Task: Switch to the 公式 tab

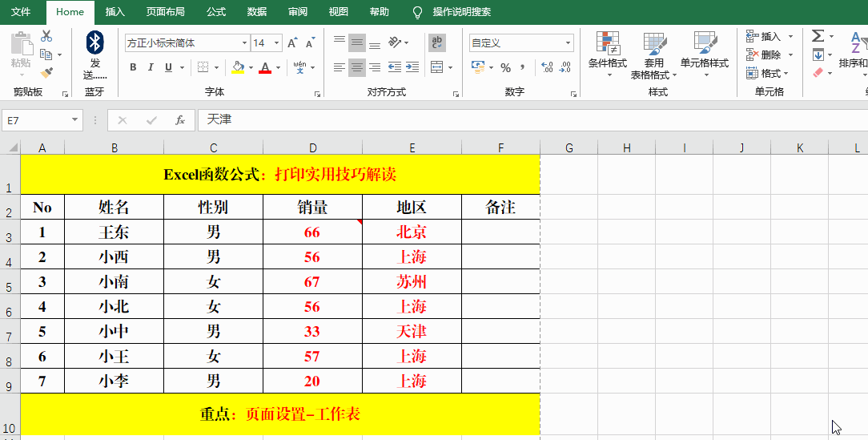Action: tap(216, 12)
